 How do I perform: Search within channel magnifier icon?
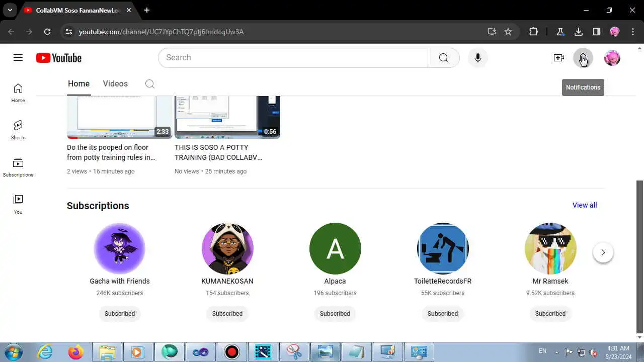pos(150,84)
